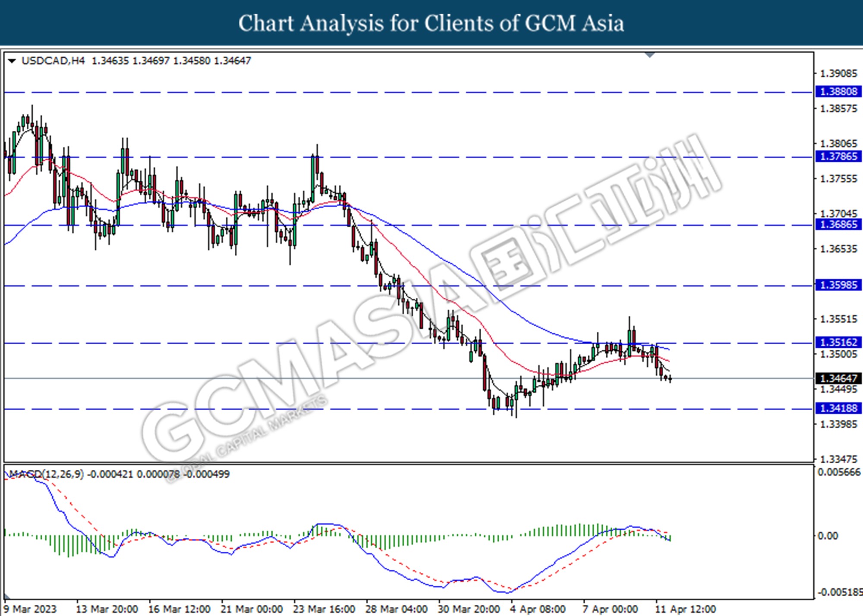Click the 1.36535 price scale value
The width and height of the screenshot is (863, 616).
[x=838, y=249]
